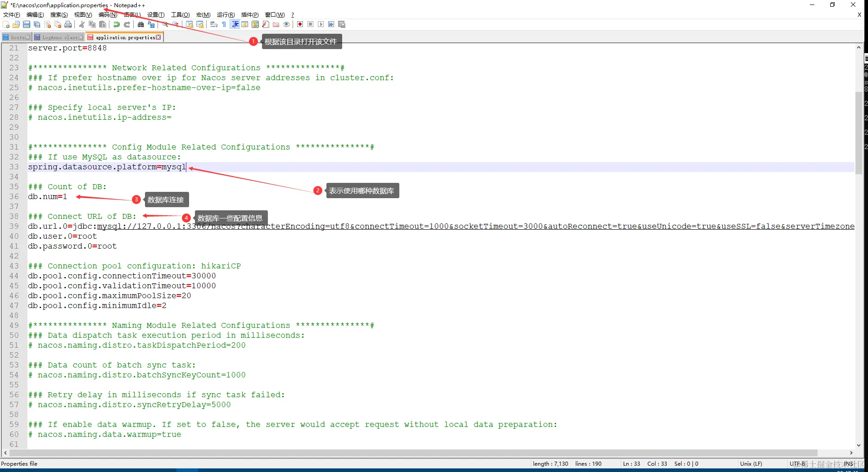Open the 工具(O) menu
Image resolution: width=868 pixels, height=472 pixels.
click(180, 15)
